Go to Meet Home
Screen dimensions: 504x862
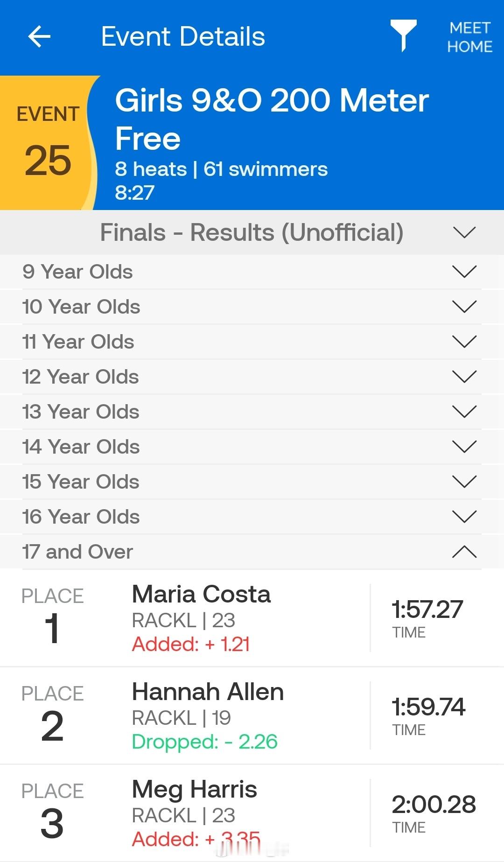pos(469,37)
